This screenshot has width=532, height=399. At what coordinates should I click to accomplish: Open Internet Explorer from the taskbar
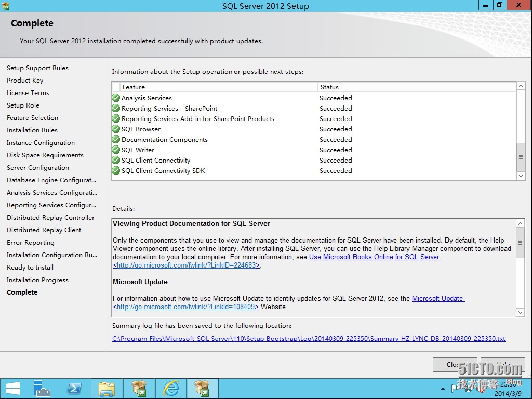[x=171, y=389]
